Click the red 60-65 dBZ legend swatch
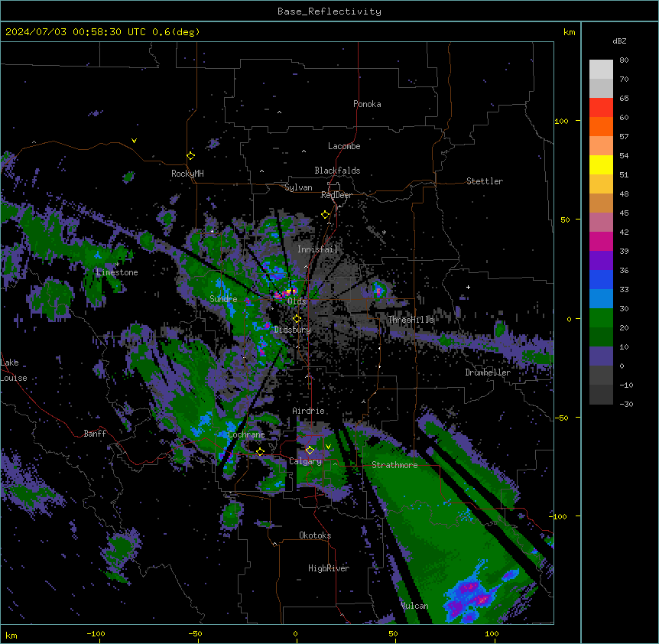Screen dimensions: 659x644 pos(601,107)
